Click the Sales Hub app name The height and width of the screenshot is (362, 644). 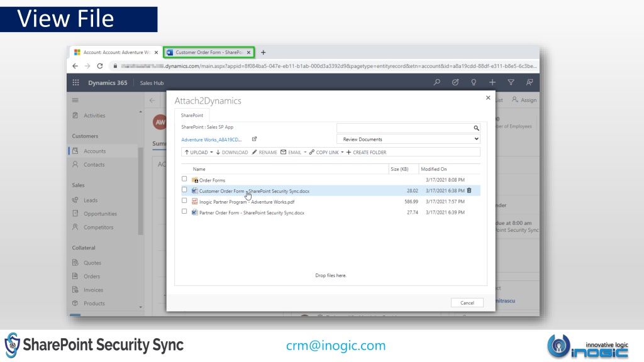(x=152, y=83)
